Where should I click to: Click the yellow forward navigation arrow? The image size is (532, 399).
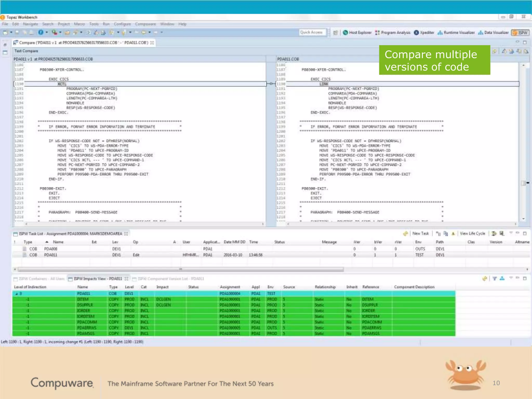pyautogui.click(x=143, y=32)
